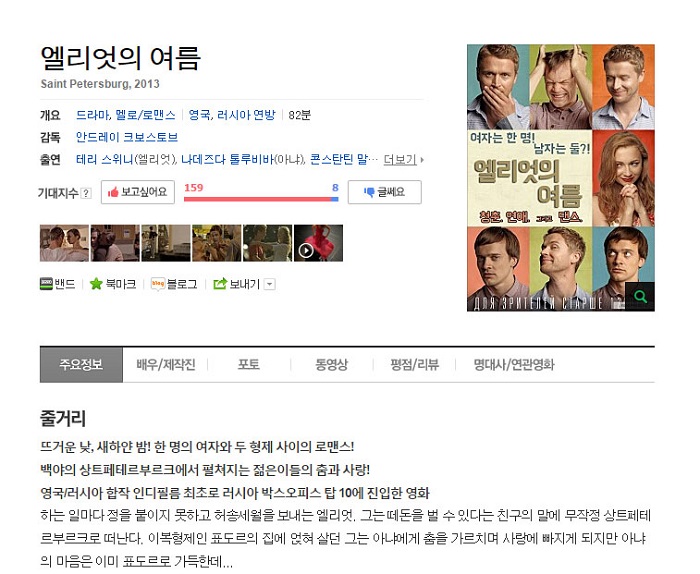
Task: Select the 포토 tab
Action: click(248, 365)
